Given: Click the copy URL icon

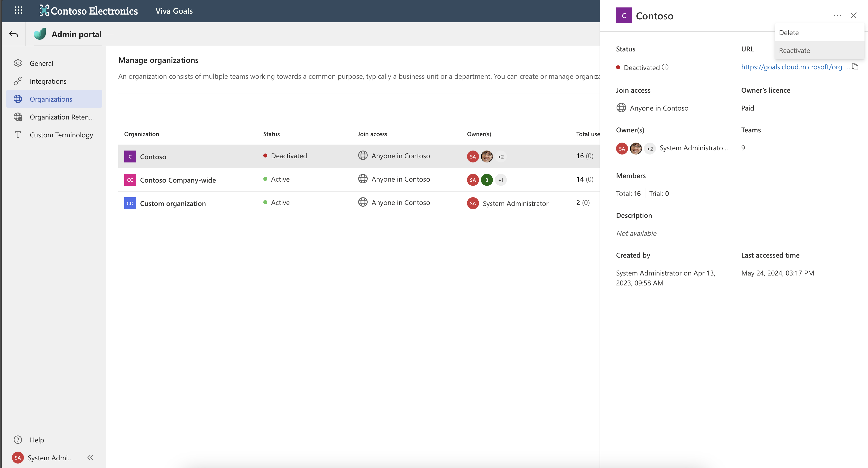Looking at the screenshot, I should [x=855, y=67].
